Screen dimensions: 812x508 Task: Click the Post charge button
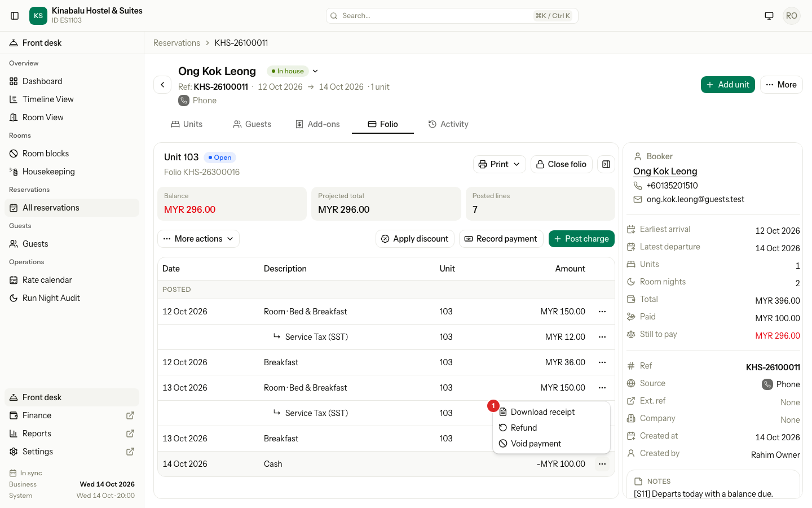pos(581,239)
